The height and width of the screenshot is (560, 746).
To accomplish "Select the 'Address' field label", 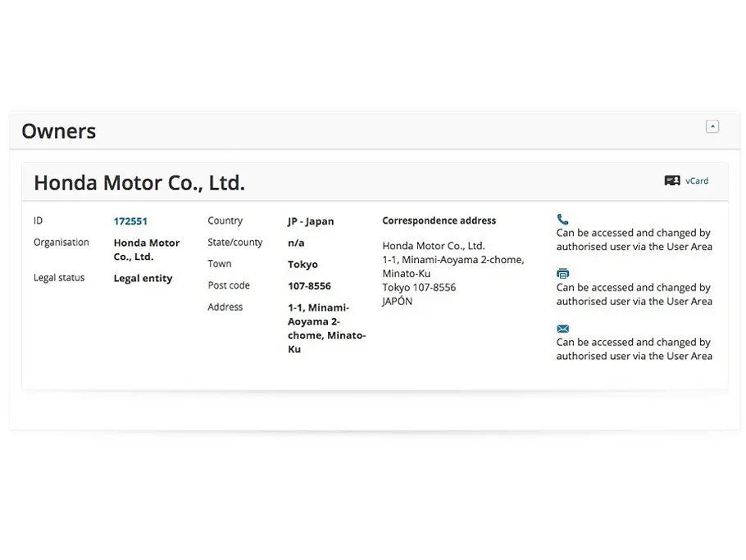I will [x=225, y=307].
